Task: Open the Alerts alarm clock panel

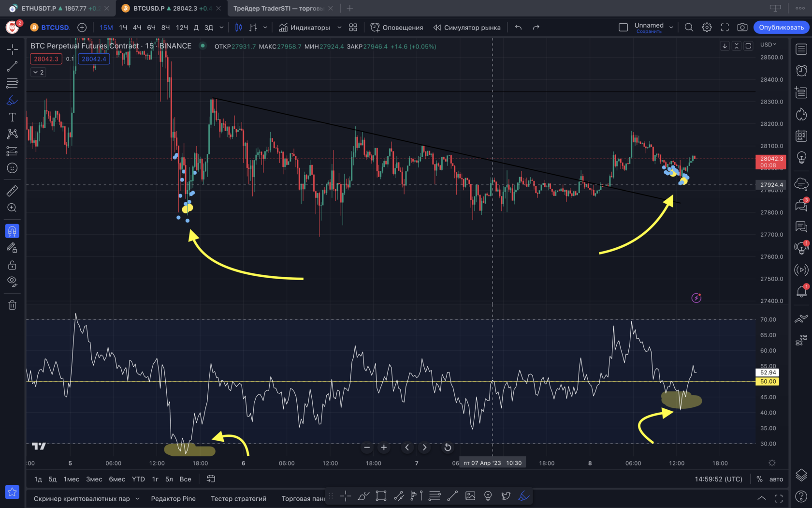Action: point(801,71)
